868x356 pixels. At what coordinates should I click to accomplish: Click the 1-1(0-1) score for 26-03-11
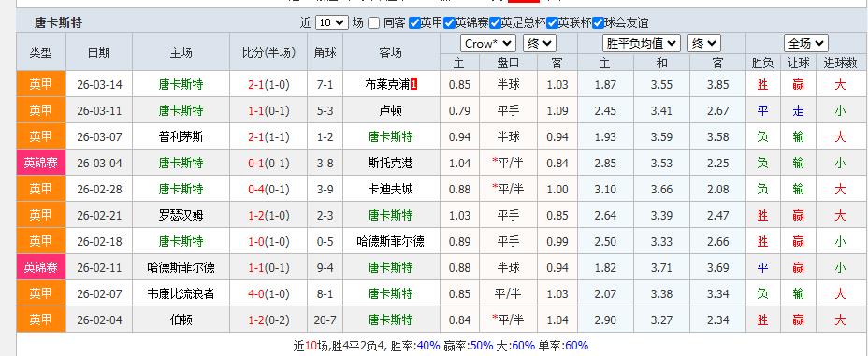269,111
